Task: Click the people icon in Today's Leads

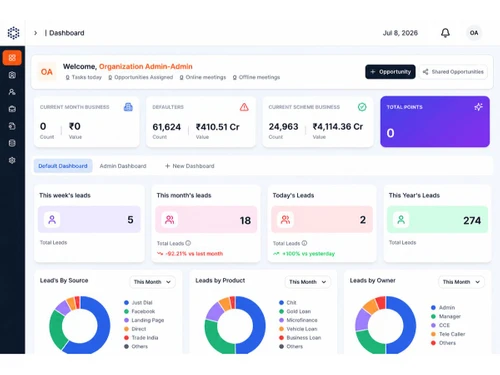Action: tap(285, 220)
